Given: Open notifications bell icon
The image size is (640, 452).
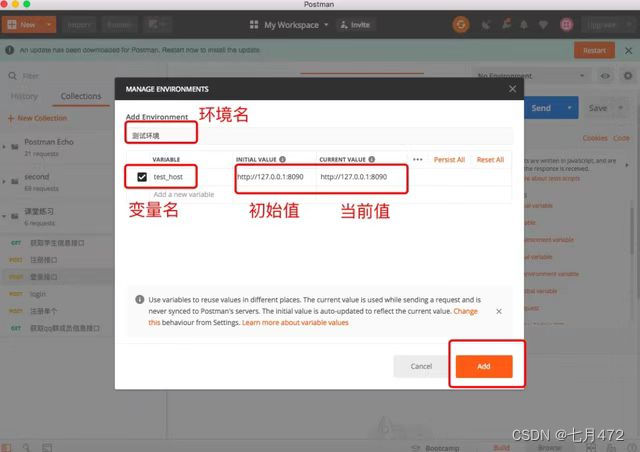Looking at the screenshot, I should (524, 25).
